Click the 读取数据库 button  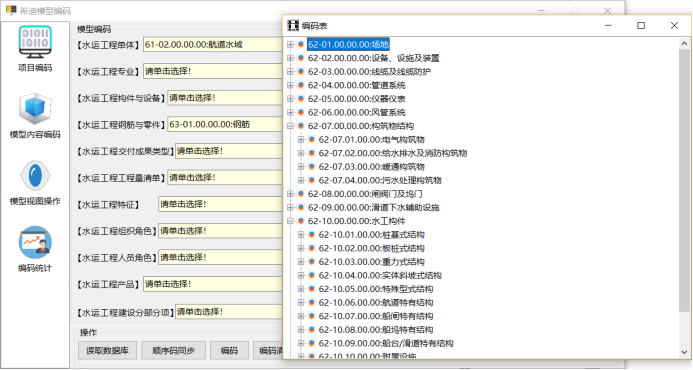[107, 351]
